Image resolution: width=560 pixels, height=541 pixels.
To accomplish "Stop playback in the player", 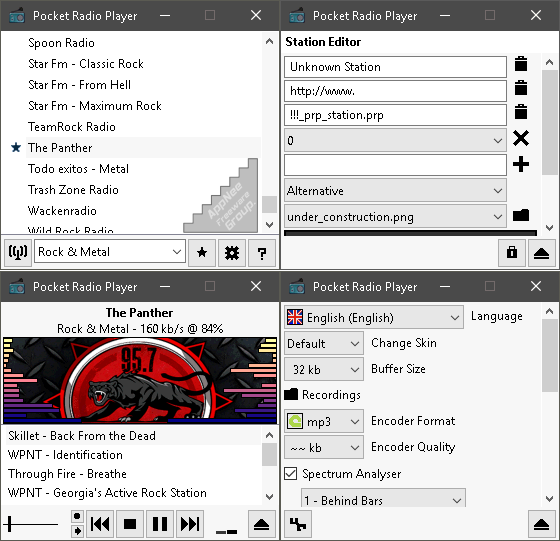I will tap(130, 524).
